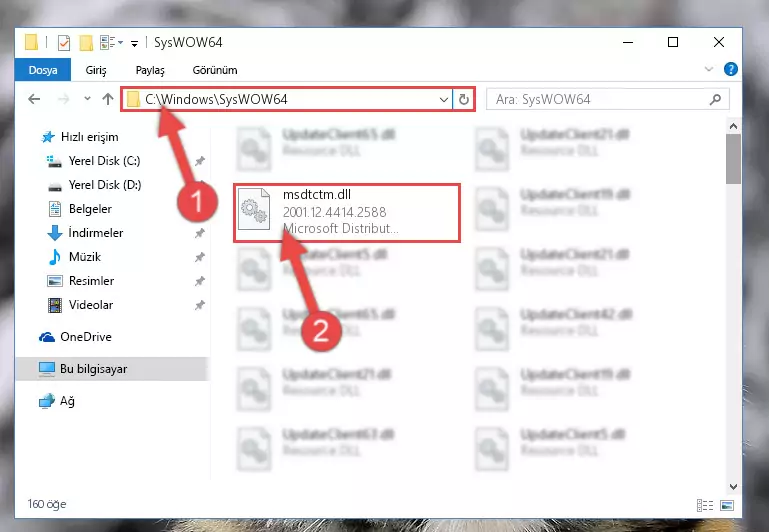
Task: Click the search magnifier icon
Action: pos(715,100)
